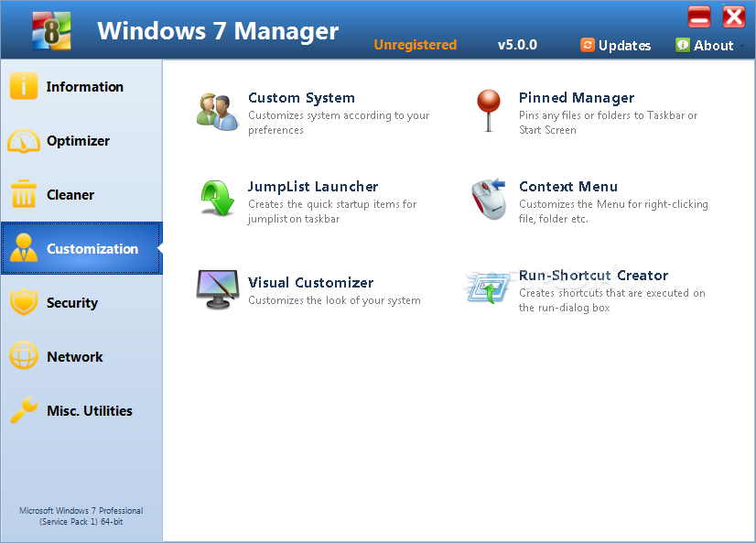Click 'Creates shortcuts that are executed' description
Viewport: 756px width, 543px height.
pos(611,300)
